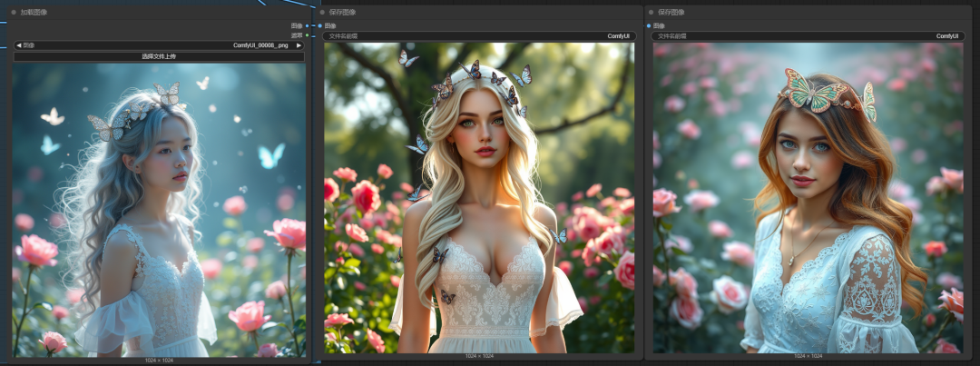Collapse the 加载图像 node via its title dot
Viewport: 980px width, 366px height.
click(14, 12)
